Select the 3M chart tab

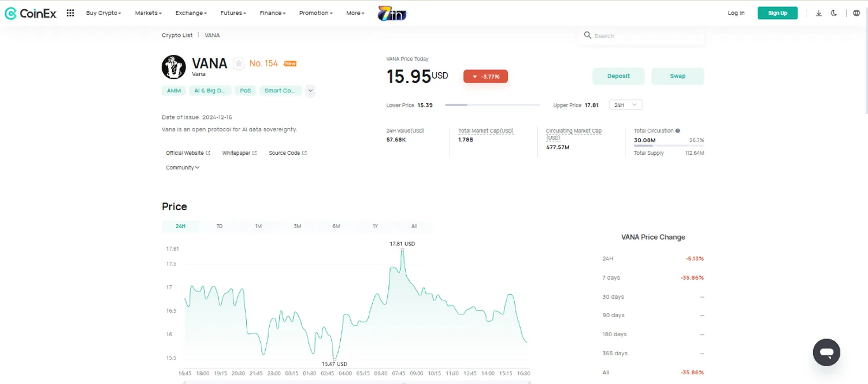coord(297,226)
